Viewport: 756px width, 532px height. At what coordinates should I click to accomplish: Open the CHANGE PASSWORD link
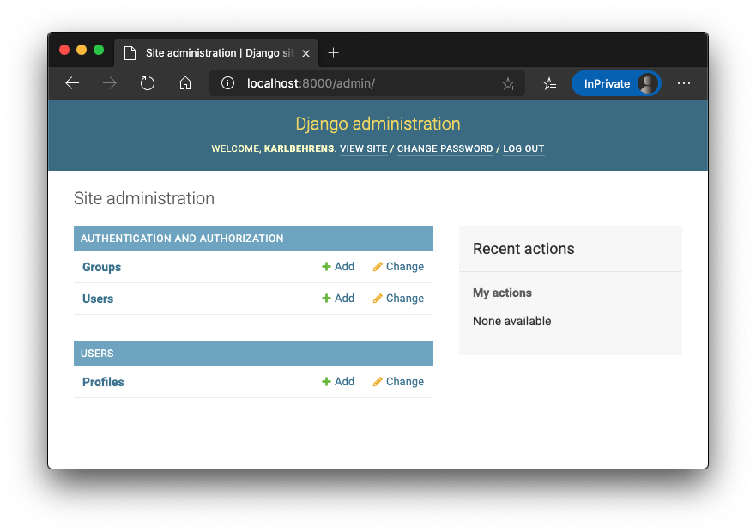[x=445, y=148]
